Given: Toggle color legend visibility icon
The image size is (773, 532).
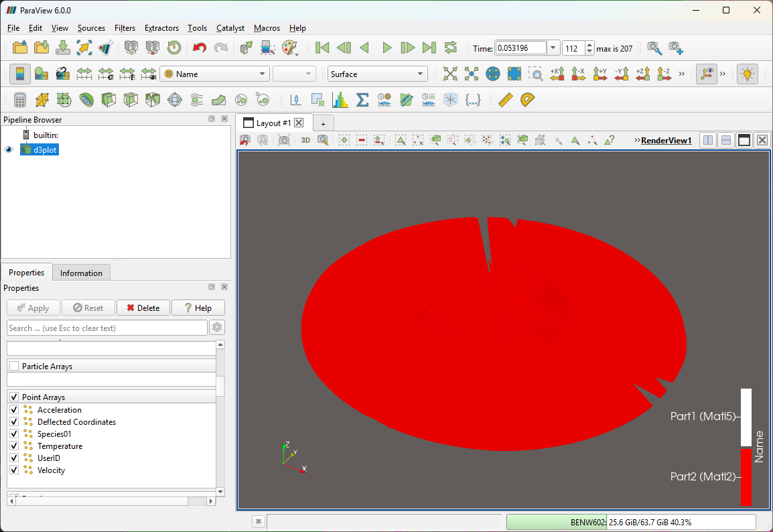Looking at the screenshot, I should tap(20, 74).
